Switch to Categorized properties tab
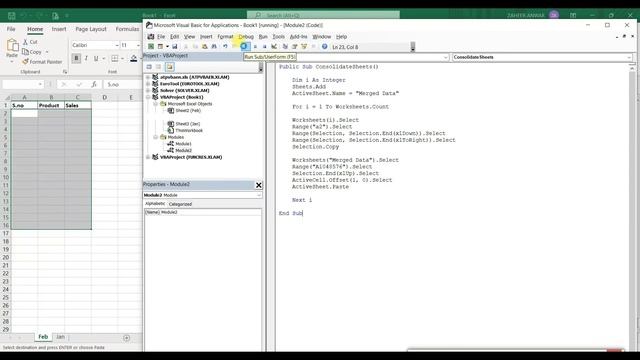The width and height of the screenshot is (640, 360). tap(180, 204)
